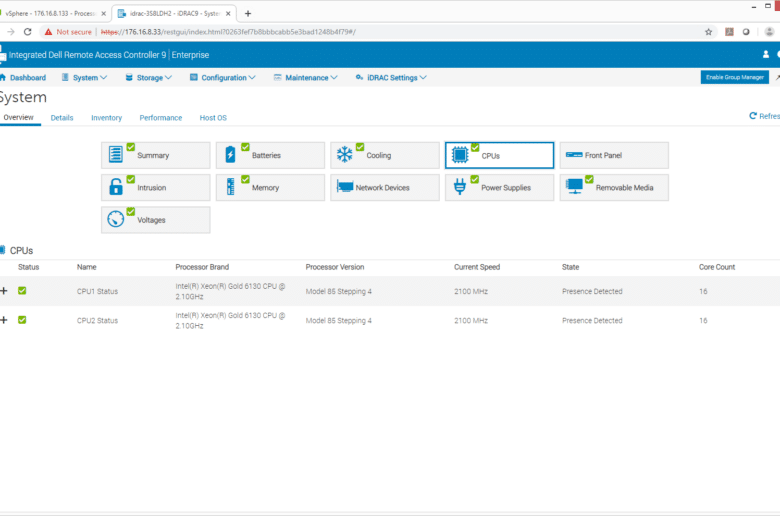This screenshot has width=780, height=516.
Task: Click the user profile icon in header
Action: point(766,55)
